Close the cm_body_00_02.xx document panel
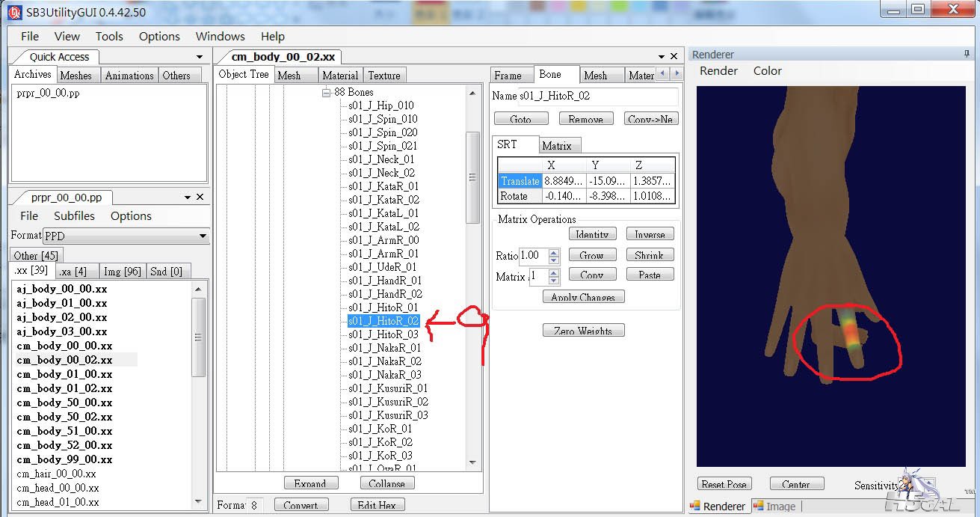 click(674, 57)
